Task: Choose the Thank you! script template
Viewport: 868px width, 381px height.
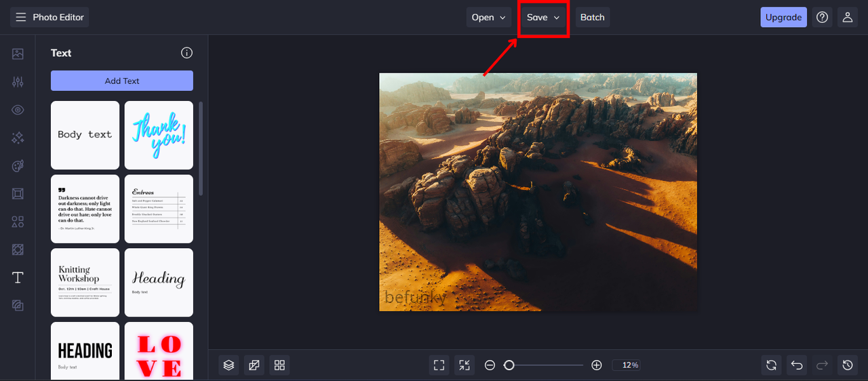Action: [x=159, y=135]
